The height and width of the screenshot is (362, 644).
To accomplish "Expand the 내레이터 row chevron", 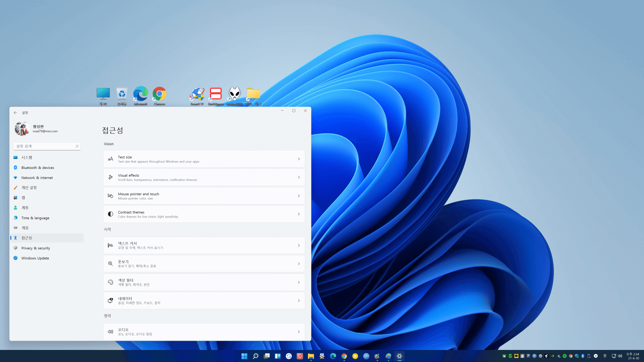I will point(299,300).
